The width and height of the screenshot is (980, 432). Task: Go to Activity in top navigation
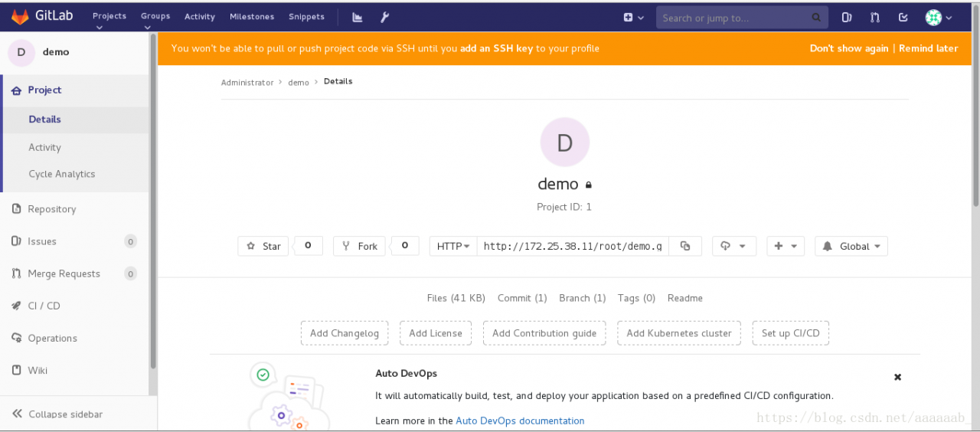(x=200, y=16)
